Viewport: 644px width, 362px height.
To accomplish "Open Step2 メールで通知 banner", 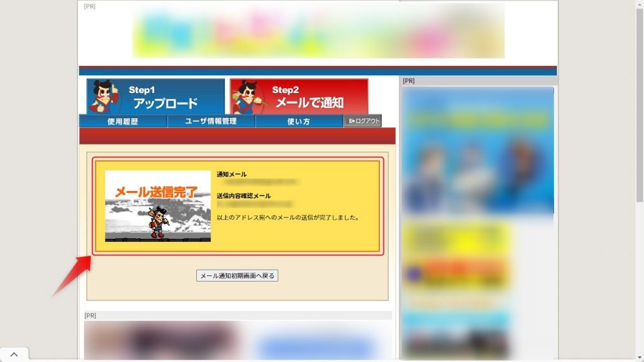I will 299,96.
